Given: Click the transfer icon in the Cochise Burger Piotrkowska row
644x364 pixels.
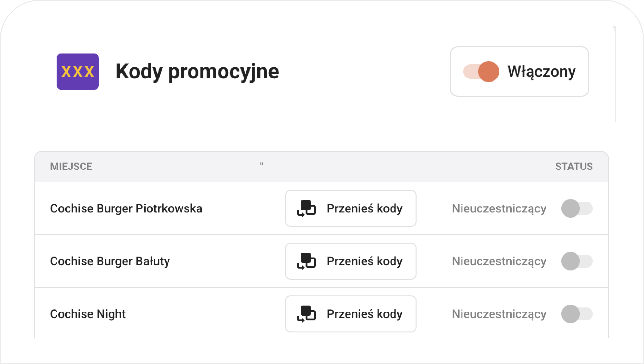Looking at the screenshot, I should click(306, 208).
